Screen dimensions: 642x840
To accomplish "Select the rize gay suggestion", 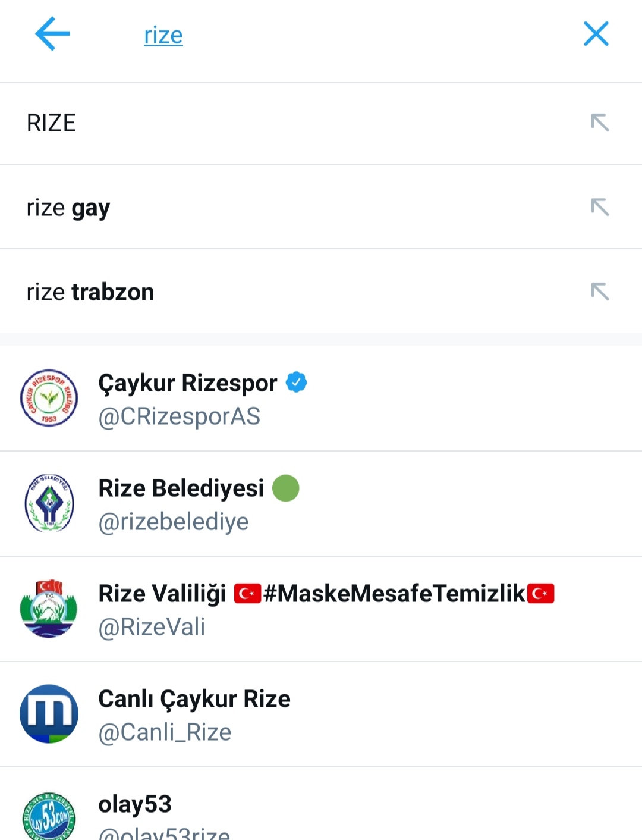I will 321,207.
